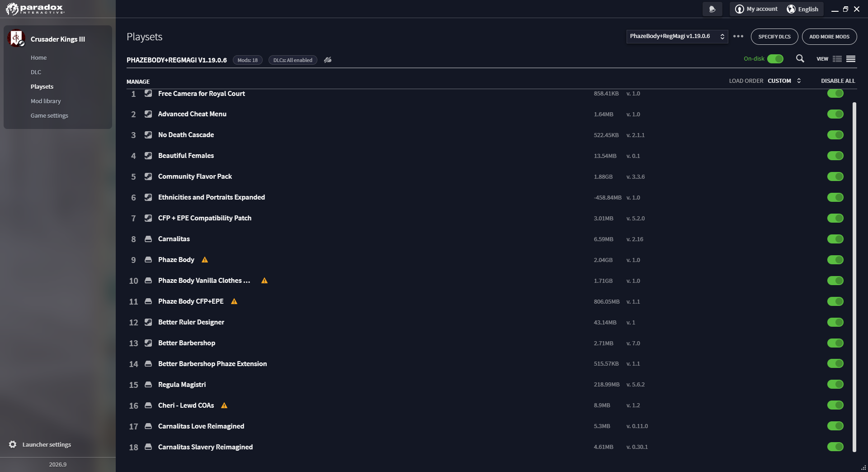Click the edit playset name pencil icon
868x472 pixels.
pyautogui.click(x=328, y=60)
